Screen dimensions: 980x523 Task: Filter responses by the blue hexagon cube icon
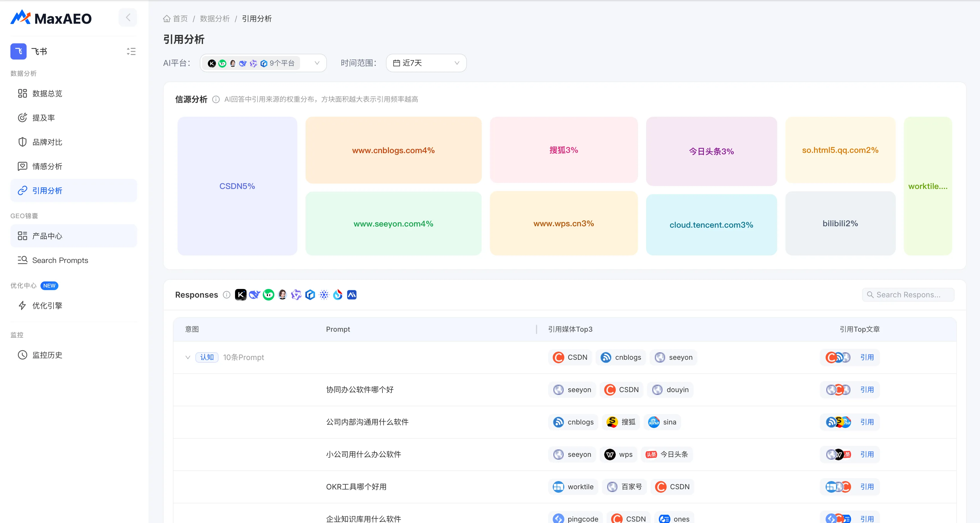pyautogui.click(x=310, y=295)
